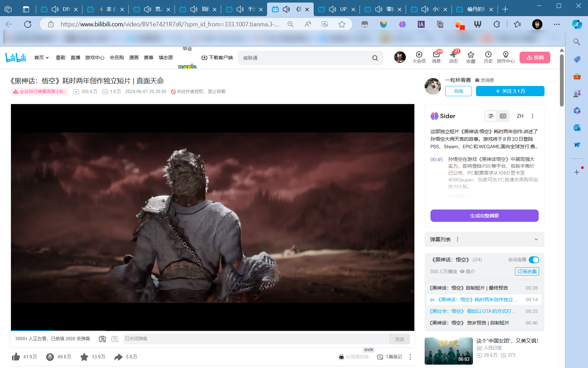Image resolution: width=588 pixels, height=368 pixels.
Task: Open the user avatar in bilibili header
Action: (400, 57)
